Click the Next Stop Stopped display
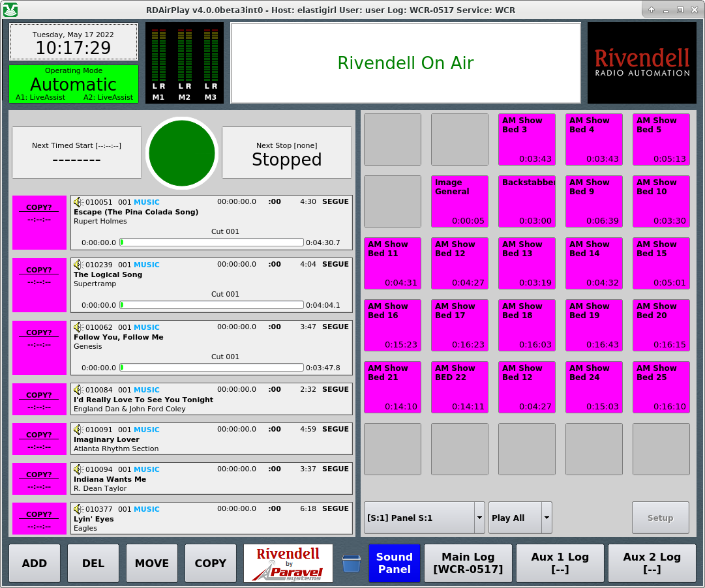Image resolution: width=705 pixels, height=588 pixels. [x=286, y=153]
